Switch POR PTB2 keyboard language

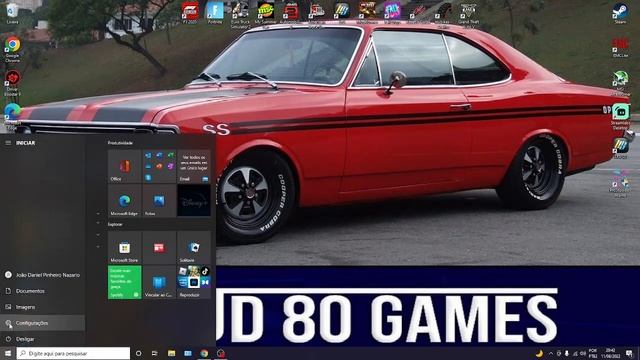[593, 353]
